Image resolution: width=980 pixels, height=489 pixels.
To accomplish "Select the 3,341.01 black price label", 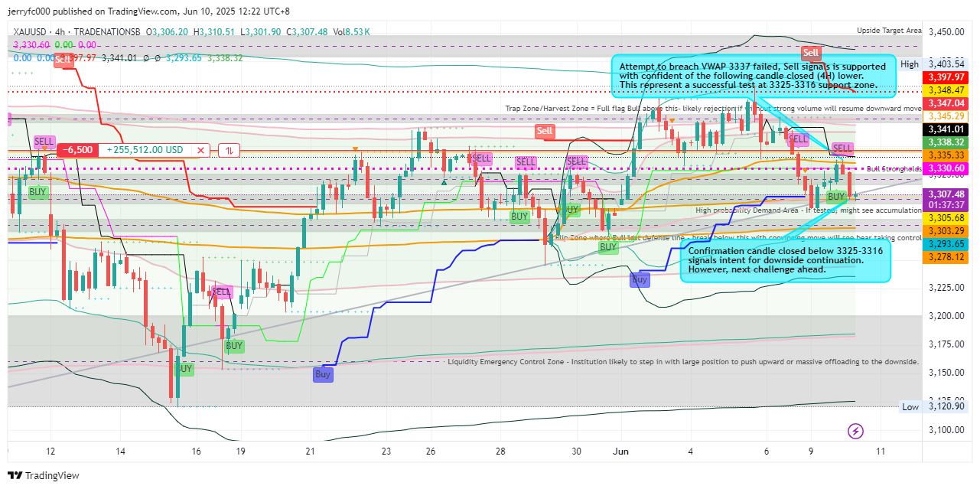I will pyautogui.click(x=946, y=129).
